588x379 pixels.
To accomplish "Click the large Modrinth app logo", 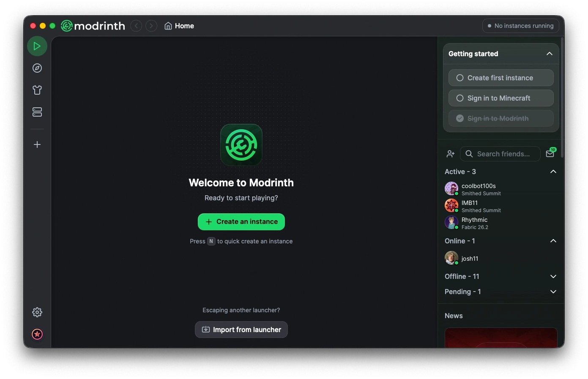I will (241, 145).
